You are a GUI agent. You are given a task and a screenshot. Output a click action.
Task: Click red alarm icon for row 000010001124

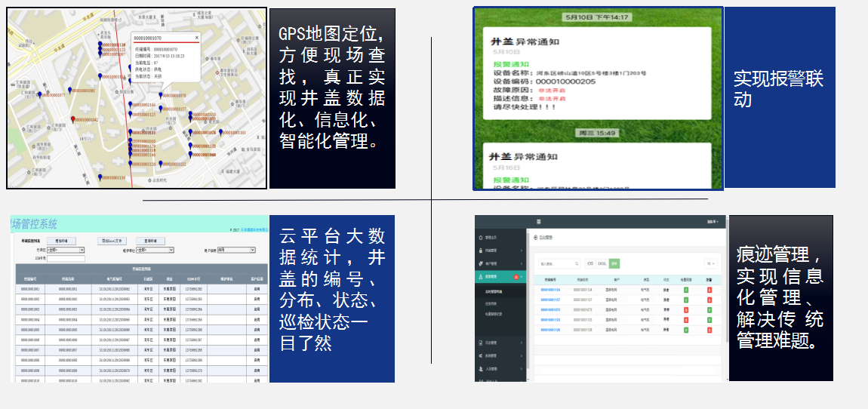tap(709, 290)
